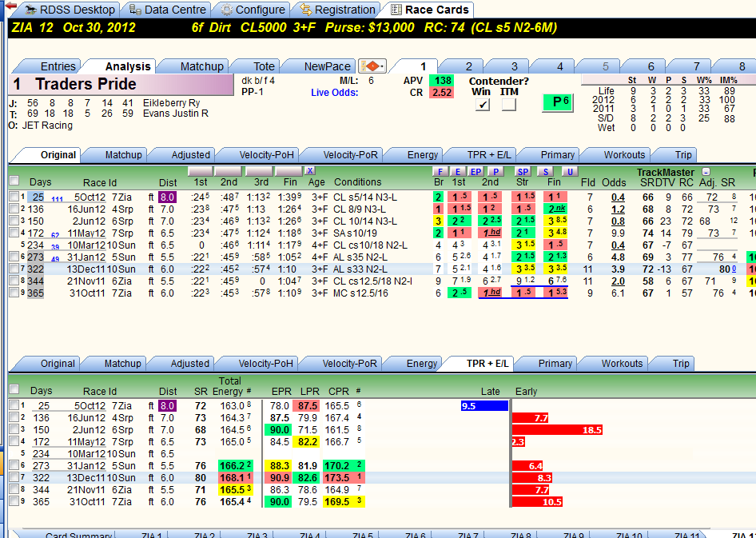Click the EP pace filter button
The height and width of the screenshot is (538, 756).
tap(475, 172)
